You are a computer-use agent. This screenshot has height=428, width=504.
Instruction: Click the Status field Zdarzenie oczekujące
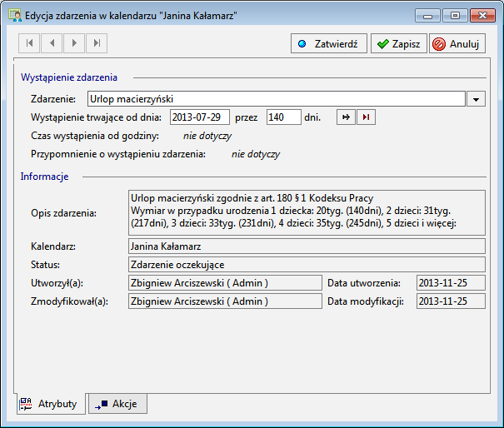(307, 265)
